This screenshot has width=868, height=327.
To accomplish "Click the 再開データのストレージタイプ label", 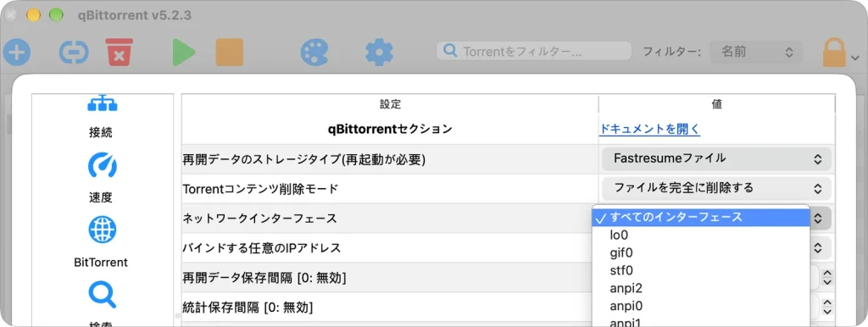I will click(x=304, y=159).
